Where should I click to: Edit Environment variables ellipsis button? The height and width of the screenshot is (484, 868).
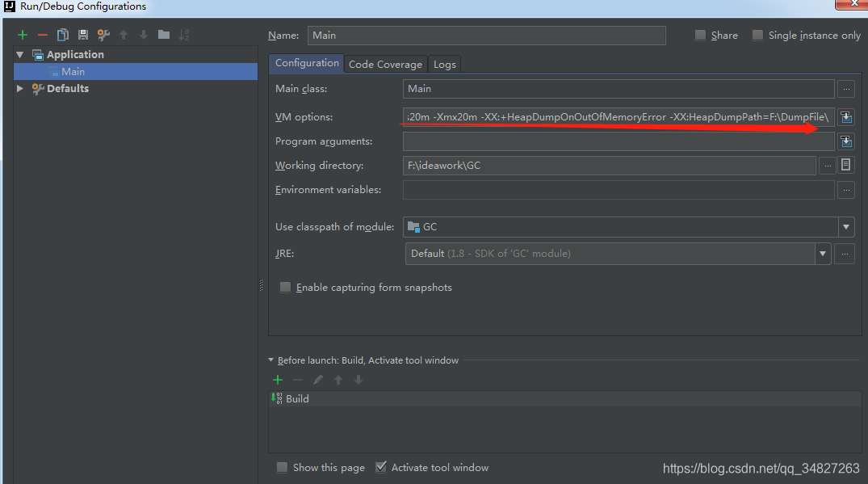846,190
